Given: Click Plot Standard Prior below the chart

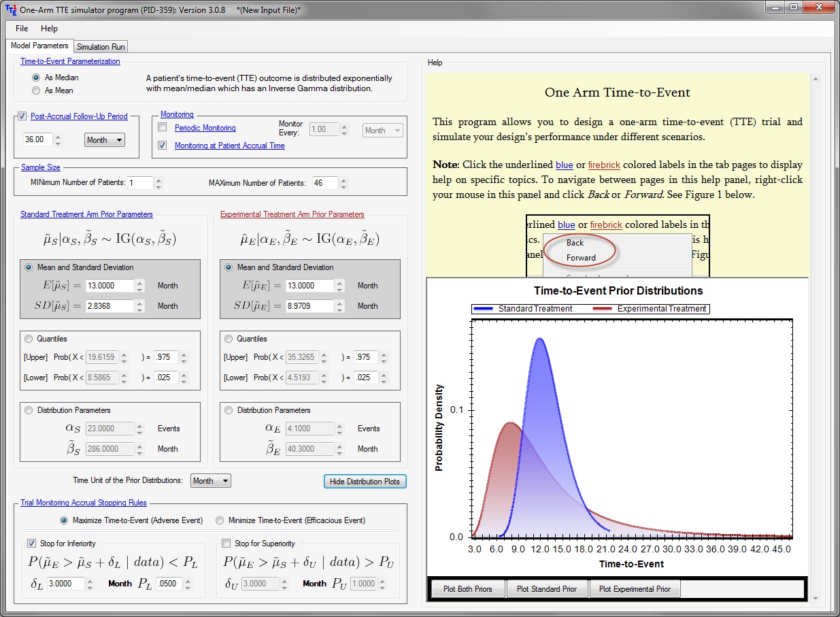Looking at the screenshot, I should 545,589.
